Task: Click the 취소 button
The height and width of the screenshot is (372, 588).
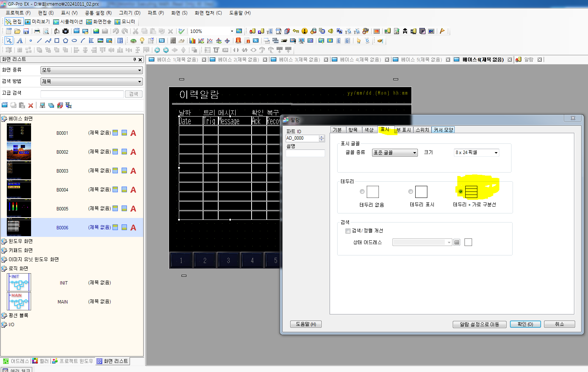Action: (x=560, y=324)
